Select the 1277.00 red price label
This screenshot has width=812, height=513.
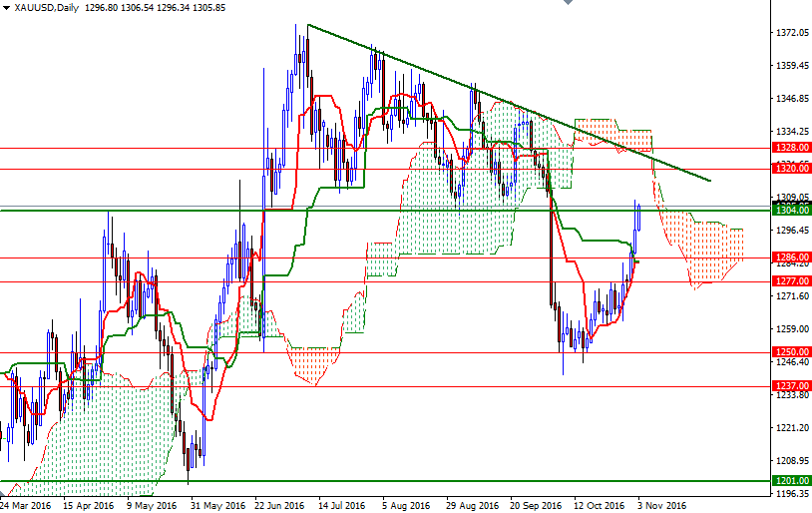791,280
